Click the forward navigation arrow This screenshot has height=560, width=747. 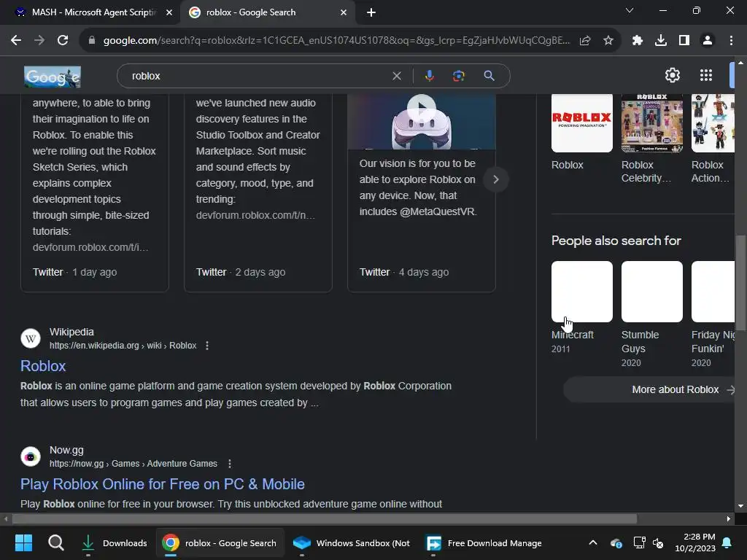(39, 41)
